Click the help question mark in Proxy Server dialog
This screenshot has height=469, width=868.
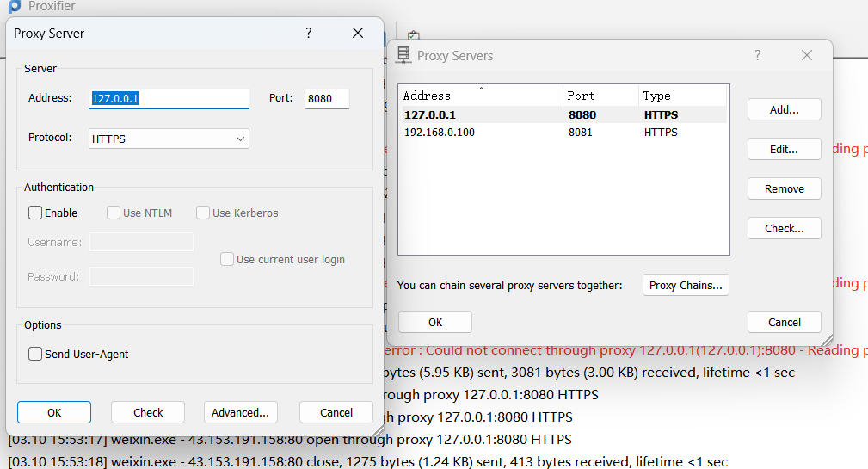[309, 33]
